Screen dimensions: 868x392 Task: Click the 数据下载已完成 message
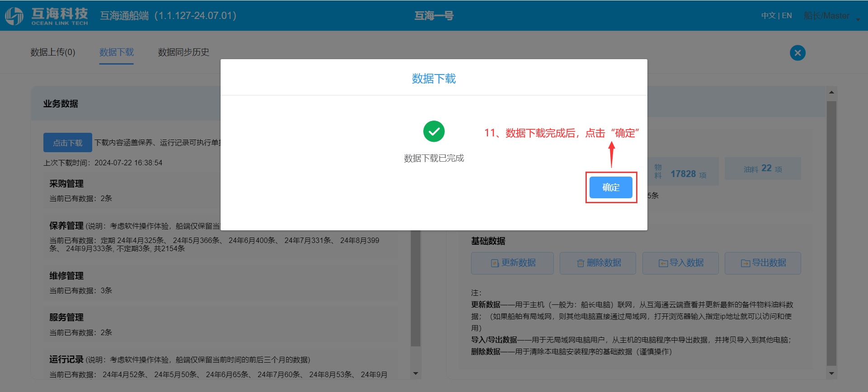pos(434,159)
